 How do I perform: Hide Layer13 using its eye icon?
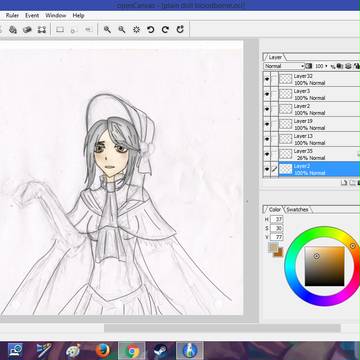coord(267,139)
